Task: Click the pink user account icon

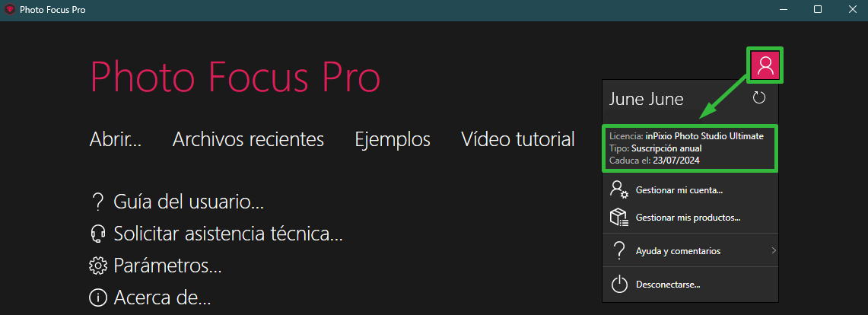Action: [x=765, y=65]
